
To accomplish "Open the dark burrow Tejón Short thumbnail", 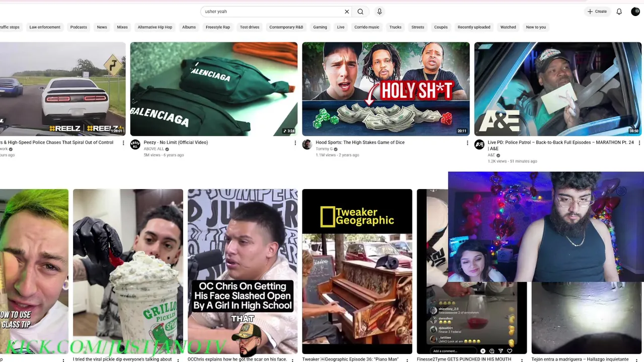I will 587,318.
